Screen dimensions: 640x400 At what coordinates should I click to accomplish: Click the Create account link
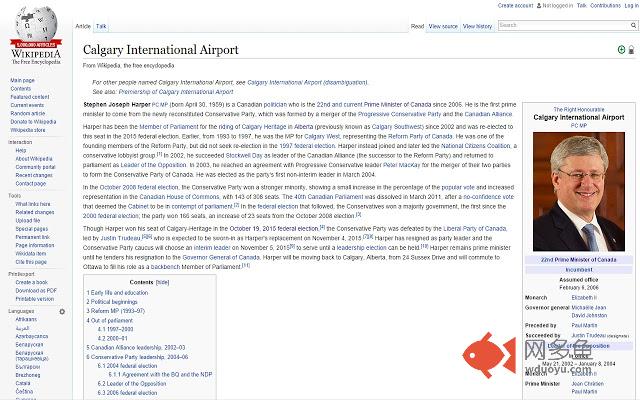pyautogui.click(x=515, y=5)
